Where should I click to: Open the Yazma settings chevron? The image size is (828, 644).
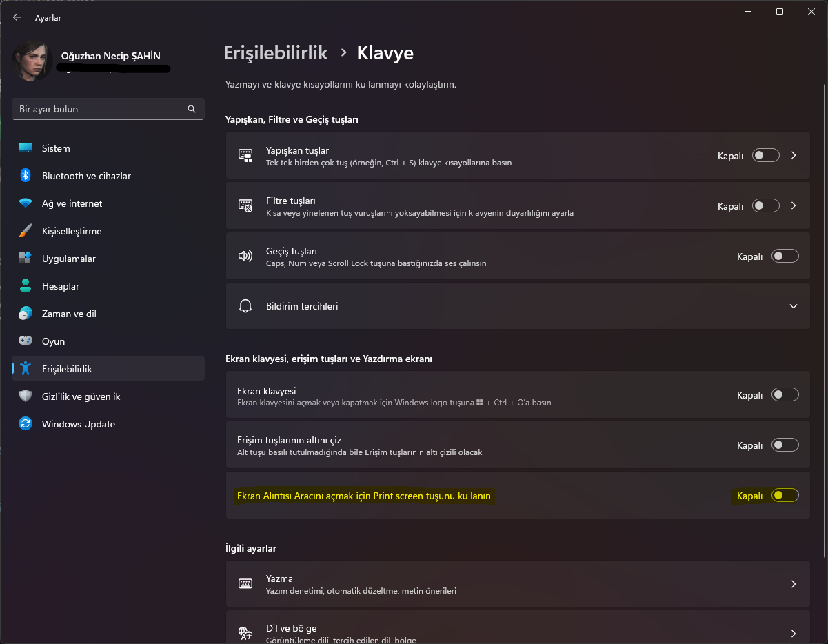(x=794, y=584)
